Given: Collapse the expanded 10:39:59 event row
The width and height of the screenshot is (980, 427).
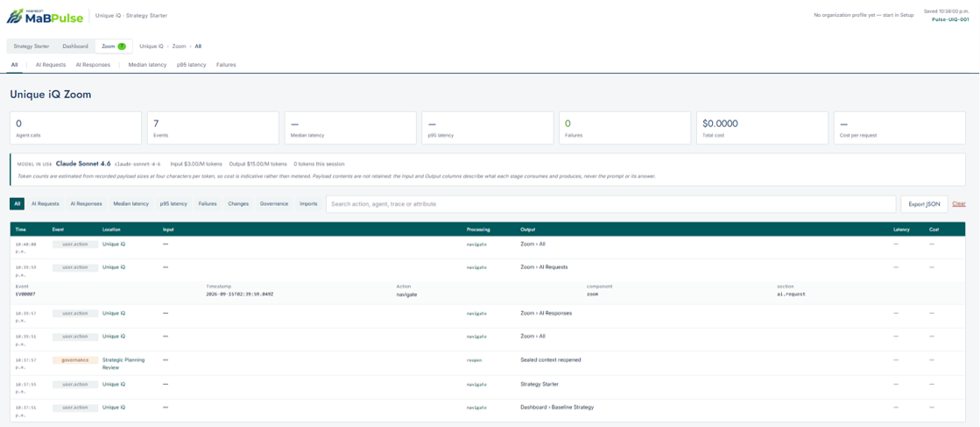Looking at the screenshot, I should [x=488, y=270].
